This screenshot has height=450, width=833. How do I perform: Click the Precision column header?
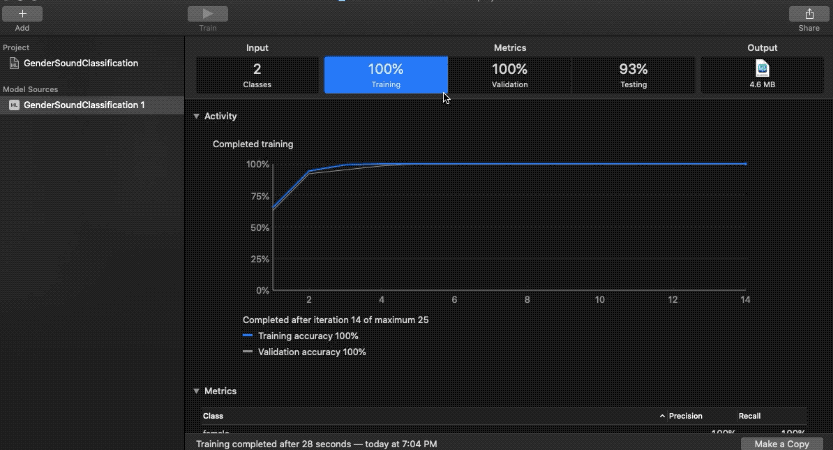tap(685, 416)
